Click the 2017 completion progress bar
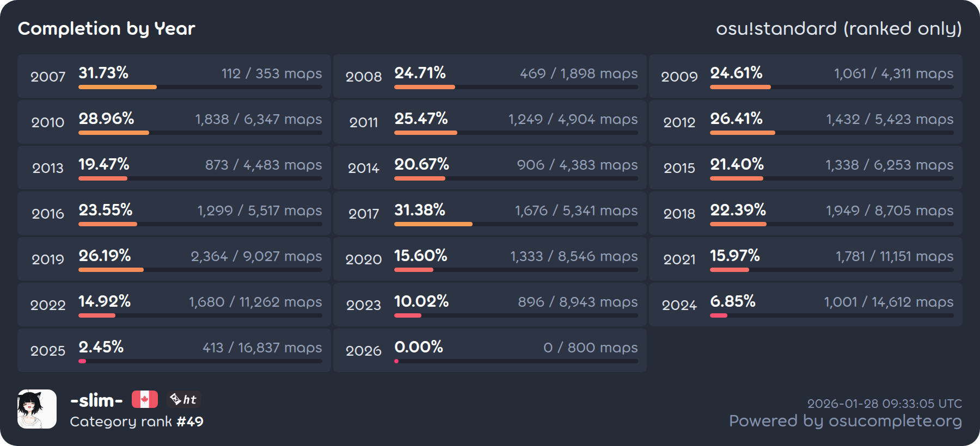 click(516, 224)
